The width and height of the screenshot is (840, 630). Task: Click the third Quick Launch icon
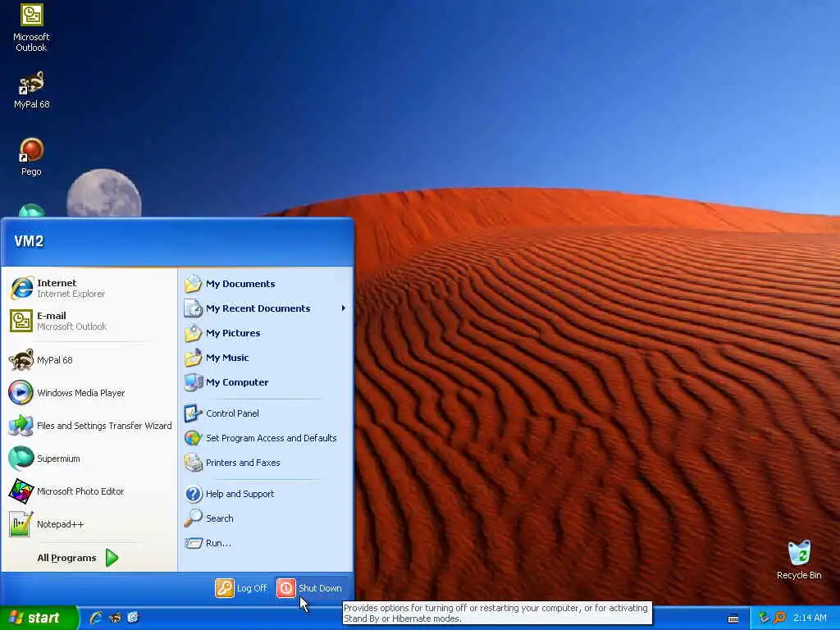(134, 618)
